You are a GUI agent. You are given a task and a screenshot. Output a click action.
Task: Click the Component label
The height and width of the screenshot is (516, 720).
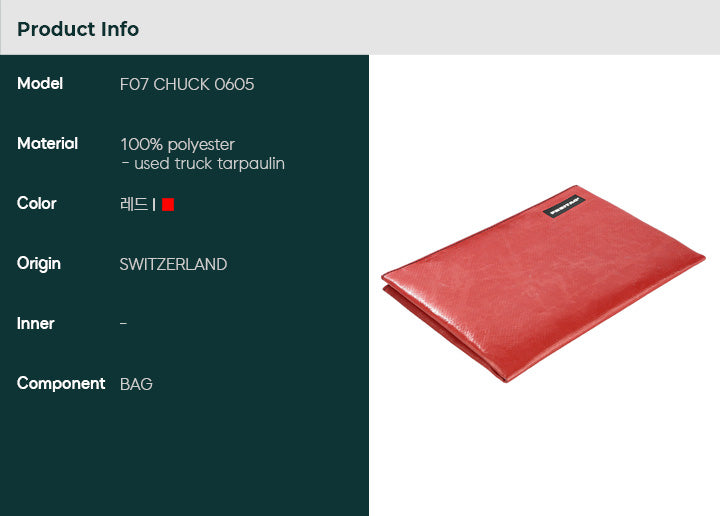61,383
